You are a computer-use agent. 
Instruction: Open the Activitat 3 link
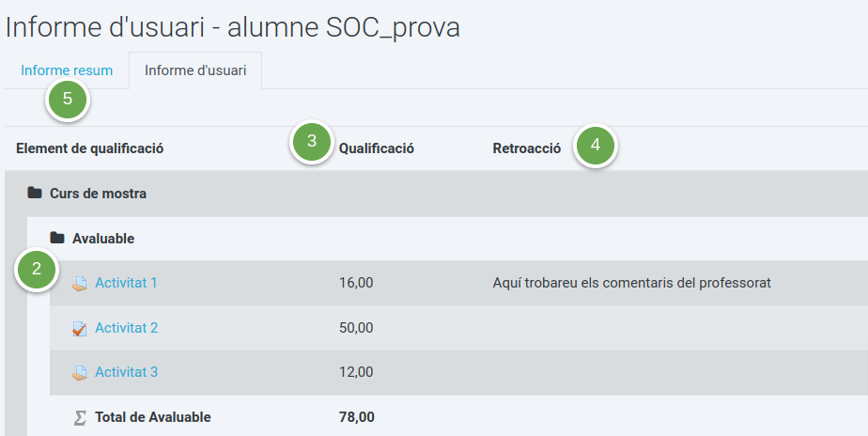coord(127,372)
